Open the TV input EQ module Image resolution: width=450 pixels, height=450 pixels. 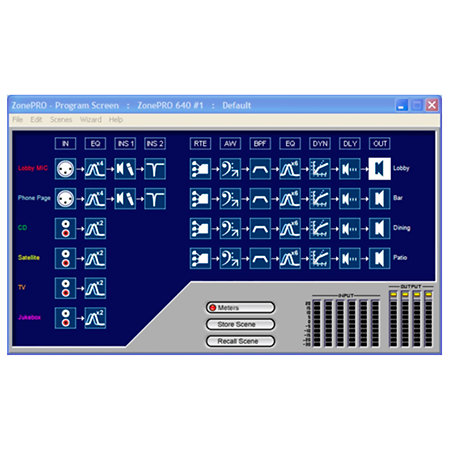95,288
